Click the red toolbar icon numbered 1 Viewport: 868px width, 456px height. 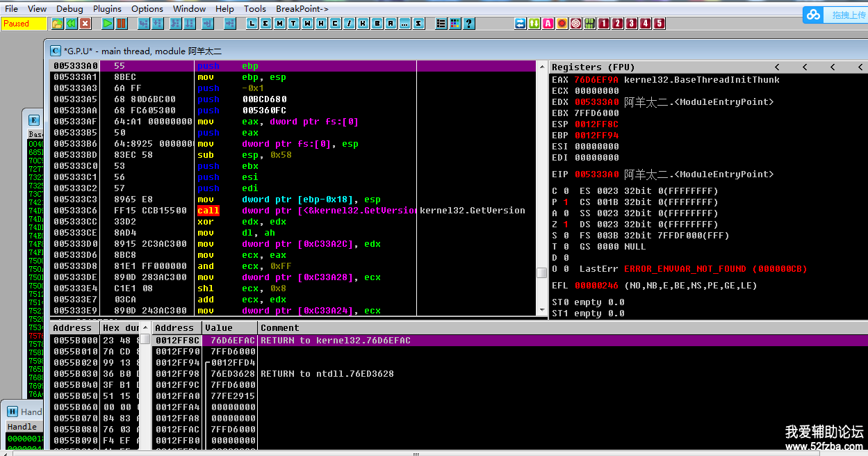click(x=604, y=24)
